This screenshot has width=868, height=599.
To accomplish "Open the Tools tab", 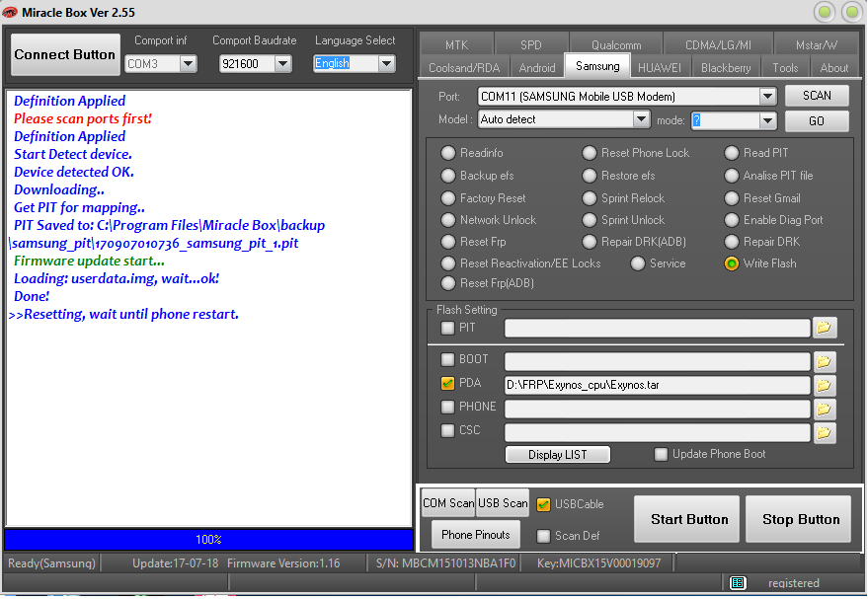I will pyautogui.click(x=785, y=67).
